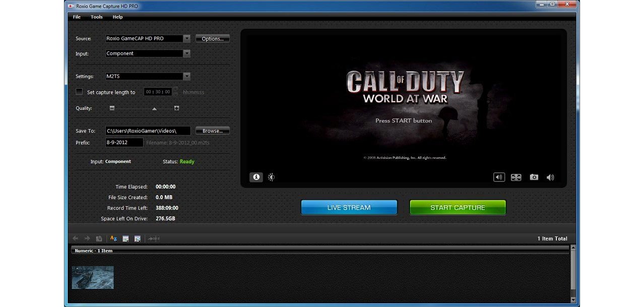The image size is (644, 307).
Task: Open brightness and contrast adjustment icon
Action: [x=272, y=177]
